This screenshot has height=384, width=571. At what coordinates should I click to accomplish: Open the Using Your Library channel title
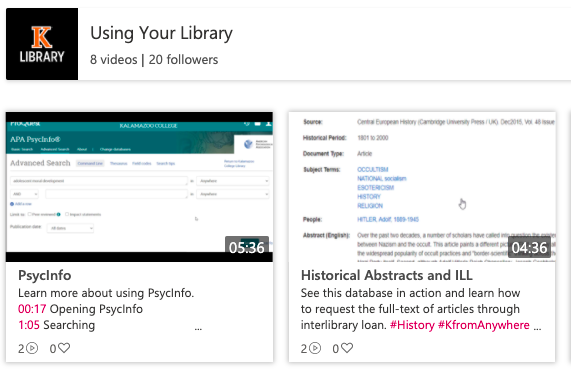(161, 33)
